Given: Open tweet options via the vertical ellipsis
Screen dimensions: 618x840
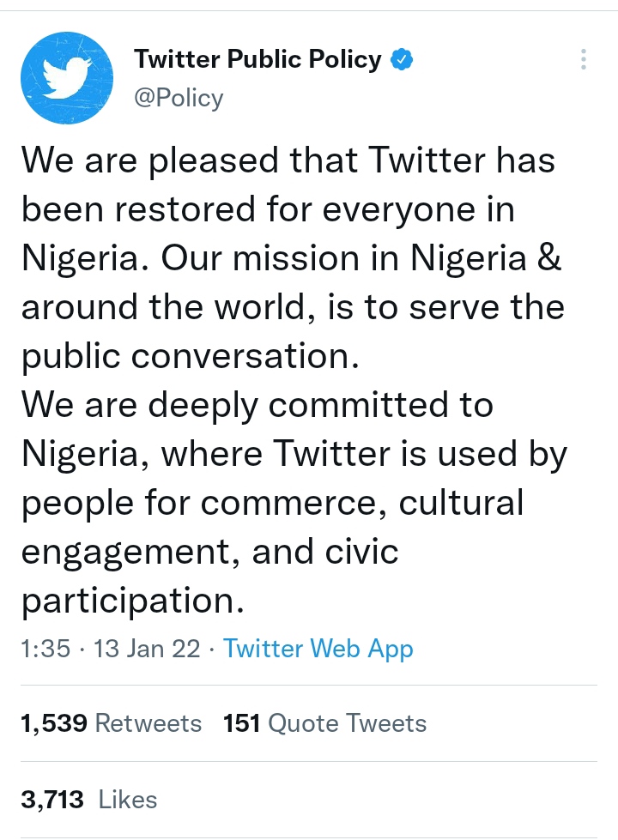Looking at the screenshot, I should [583, 60].
